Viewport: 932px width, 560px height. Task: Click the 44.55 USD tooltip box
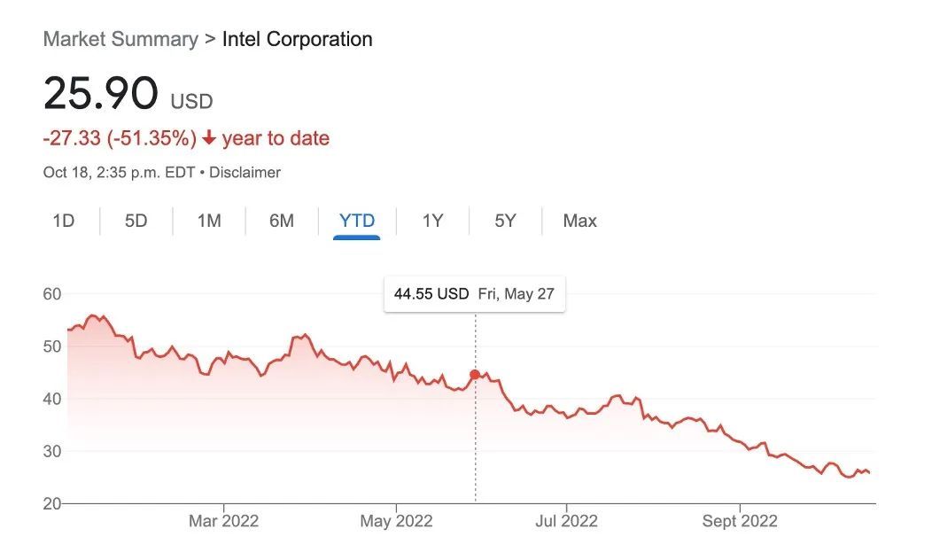click(474, 294)
